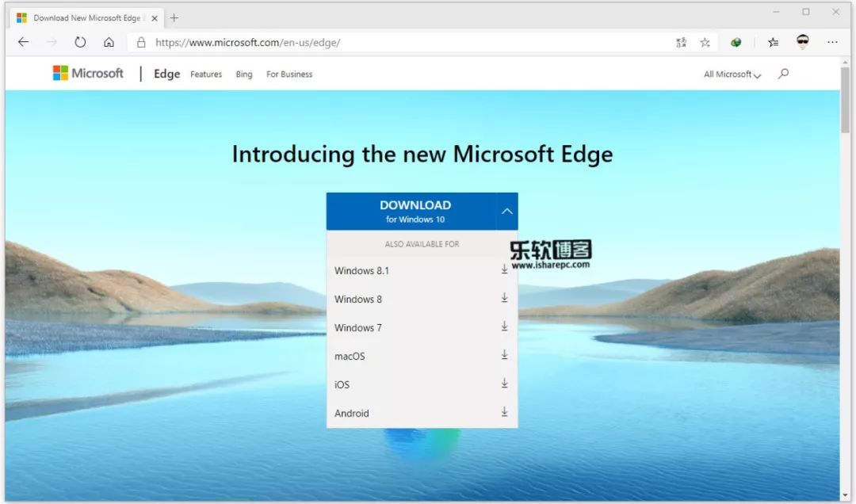Viewport: 856px width, 504px height.
Task: Open the For Business menu item
Action: (x=289, y=74)
